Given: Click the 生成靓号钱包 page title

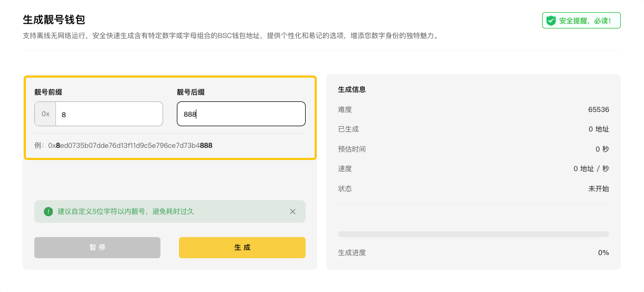Looking at the screenshot, I should click(x=54, y=20).
